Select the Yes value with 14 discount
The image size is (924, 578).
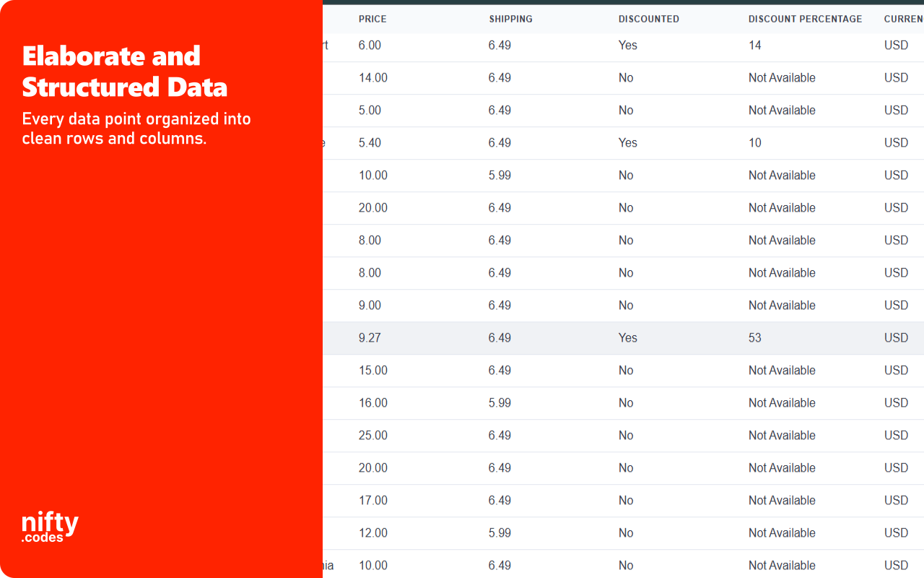pos(627,45)
